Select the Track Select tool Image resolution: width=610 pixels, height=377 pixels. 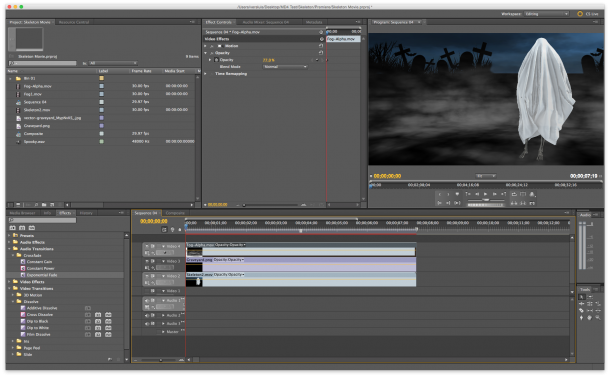pyautogui.click(x=590, y=297)
